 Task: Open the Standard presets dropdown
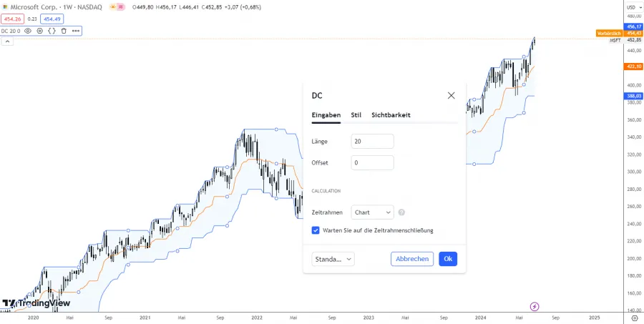[333, 259]
